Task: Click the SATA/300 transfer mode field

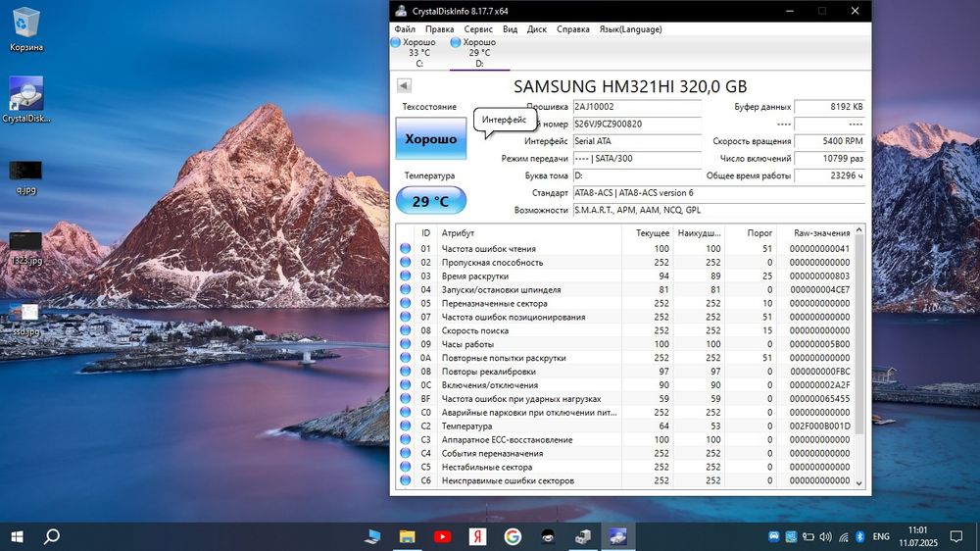Action: [x=637, y=158]
